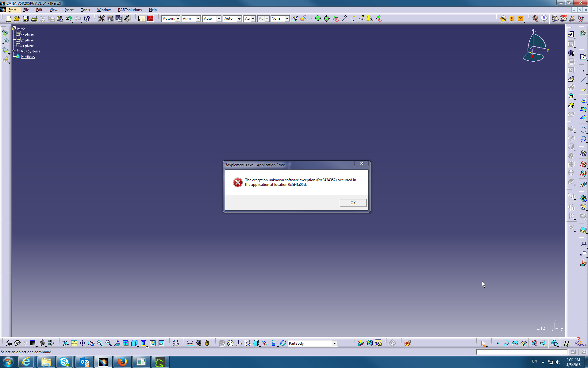Click the Line tool in right toolbar
The image size is (588, 368).
coord(583,80)
